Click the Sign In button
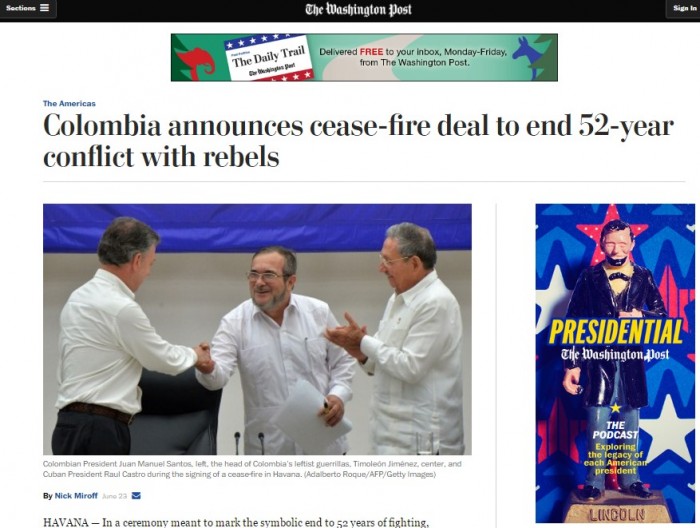700x528 pixels. click(x=684, y=8)
